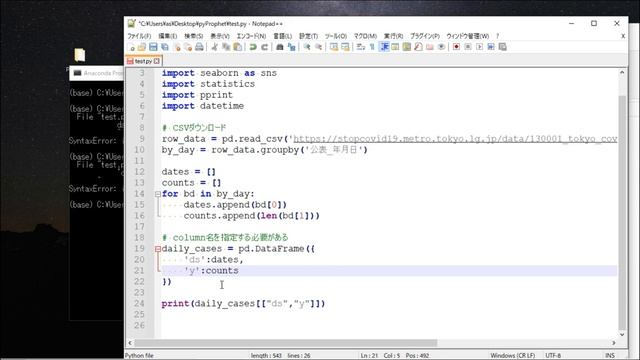Click the Run macro multiple times icon
640x360 pixels.
tap(491, 47)
